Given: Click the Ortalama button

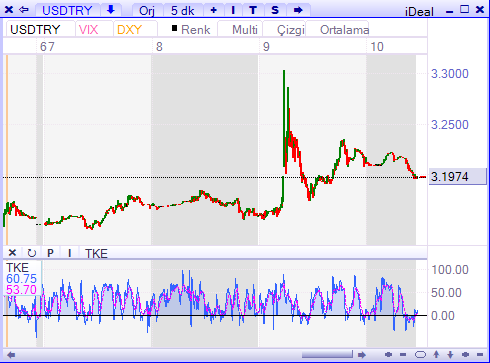Looking at the screenshot, I should pos(344,30).
